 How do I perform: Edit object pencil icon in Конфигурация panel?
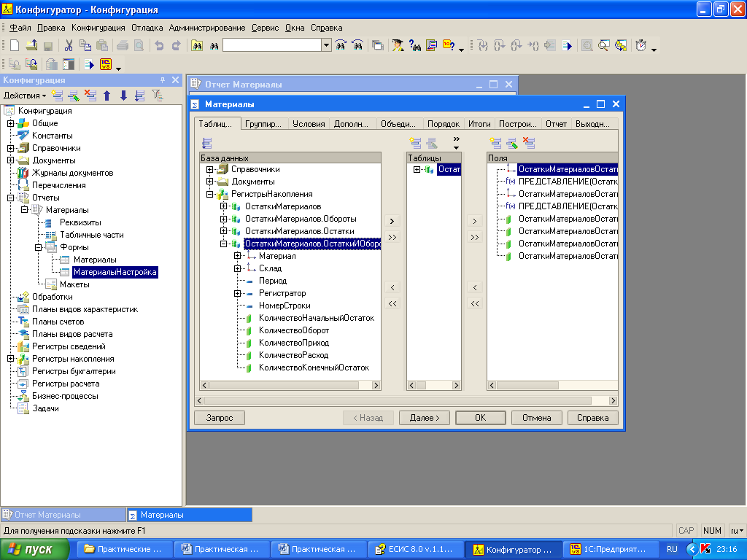click(74, 96)
